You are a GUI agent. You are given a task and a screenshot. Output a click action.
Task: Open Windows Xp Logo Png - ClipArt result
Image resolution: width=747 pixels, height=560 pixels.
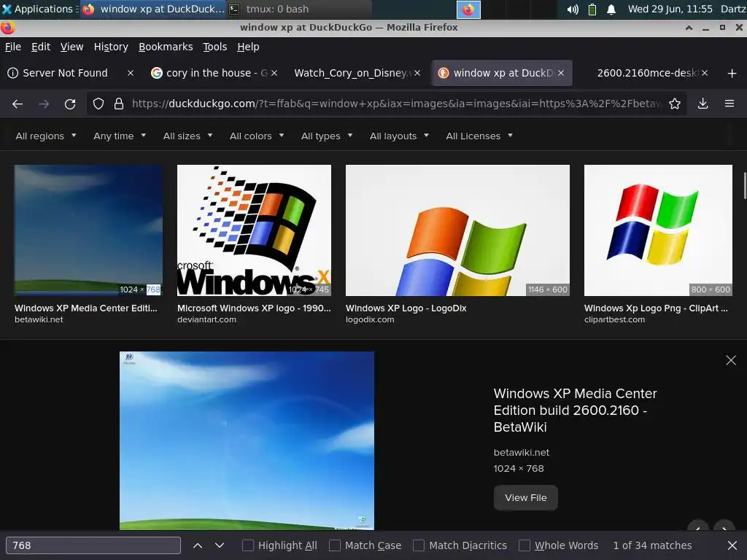(656, 308)
